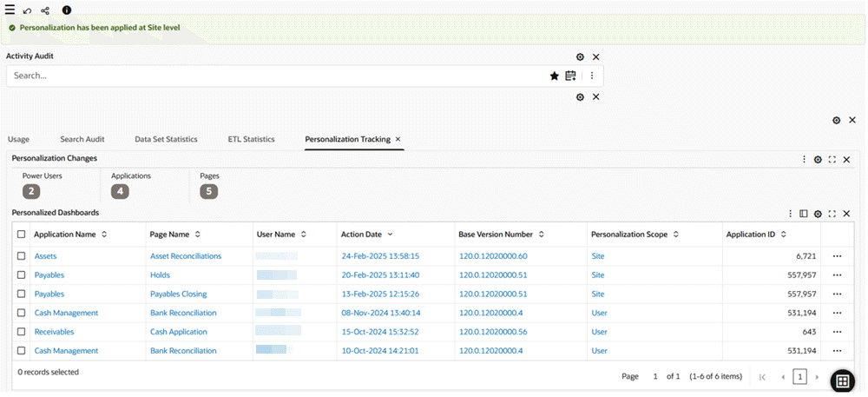The image size is (868, 397).
Task: Open row actions for Payables Closing row
Action: point(837,294)
